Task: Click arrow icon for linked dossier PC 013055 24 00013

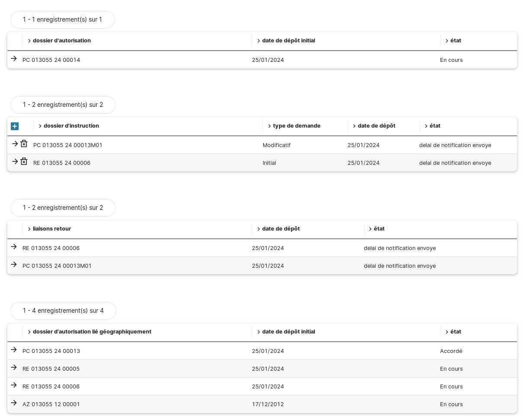Action: tap(14, 349)
